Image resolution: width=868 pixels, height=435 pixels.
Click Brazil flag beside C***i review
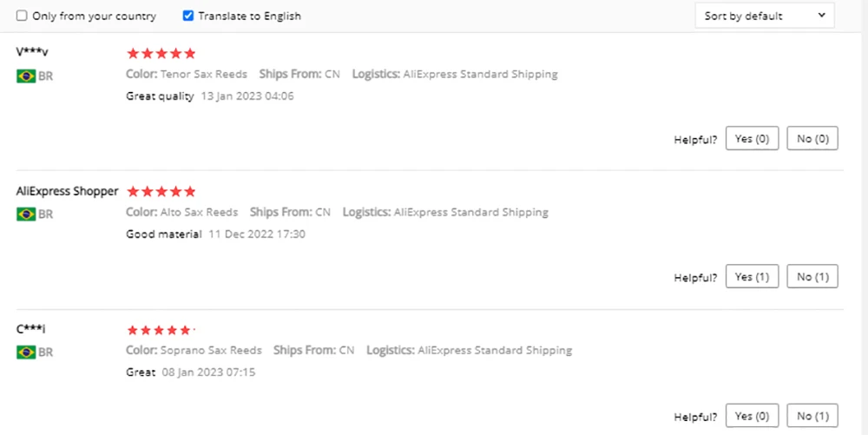click(x=26, y=353)
